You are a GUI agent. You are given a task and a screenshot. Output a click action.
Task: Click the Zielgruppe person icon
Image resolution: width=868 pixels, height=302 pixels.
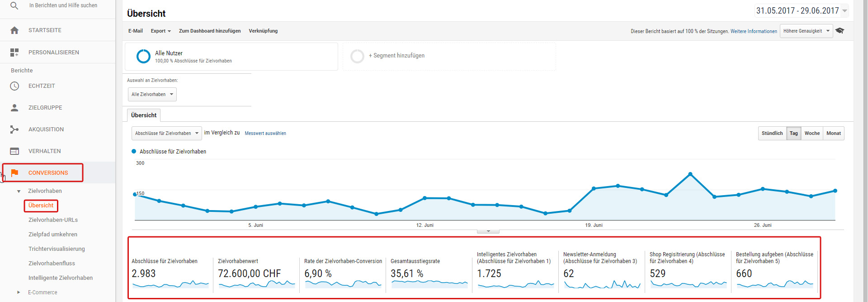coord(14,108)
